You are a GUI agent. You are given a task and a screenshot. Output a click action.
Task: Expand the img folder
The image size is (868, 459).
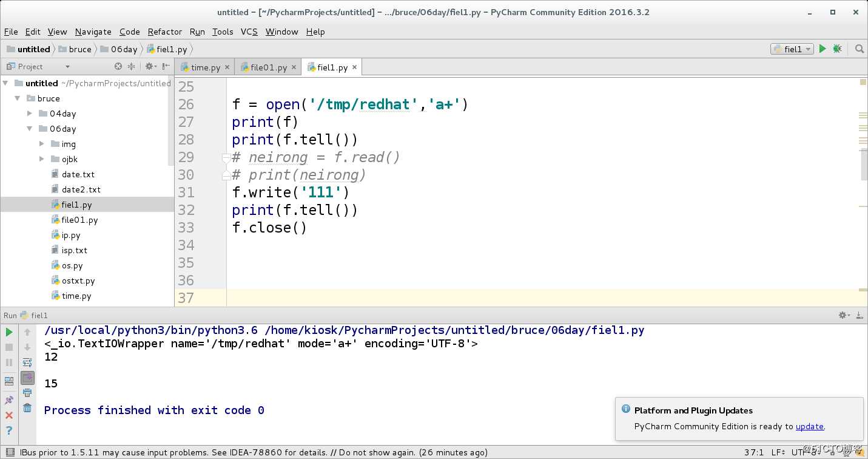pos(42,144)
